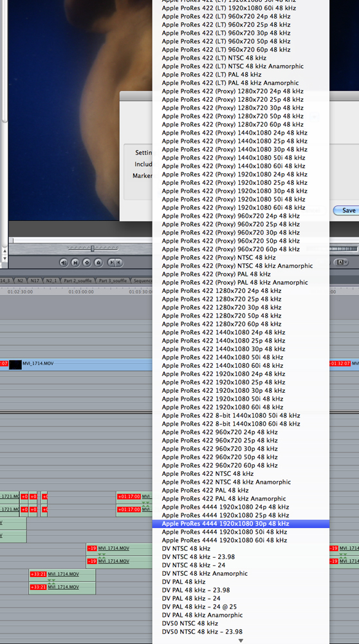Click the Match Frame button in Viewer
Screen dimensions: 359x644
64,263
